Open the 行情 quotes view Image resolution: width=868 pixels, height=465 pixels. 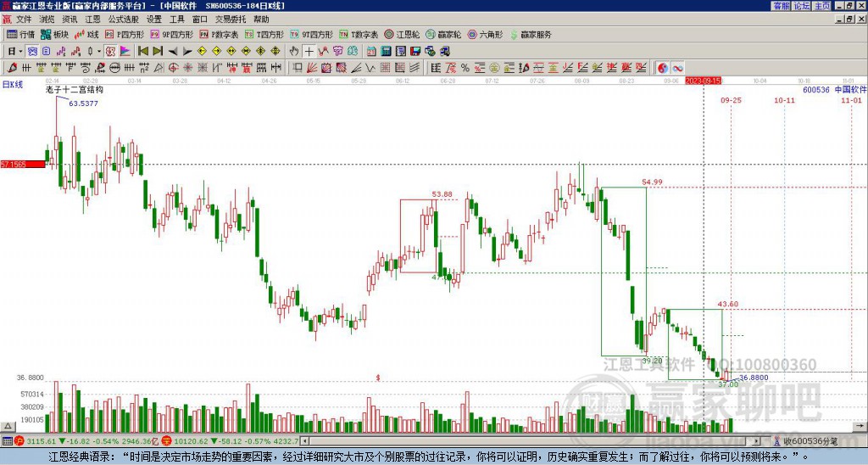coord(21,34)
